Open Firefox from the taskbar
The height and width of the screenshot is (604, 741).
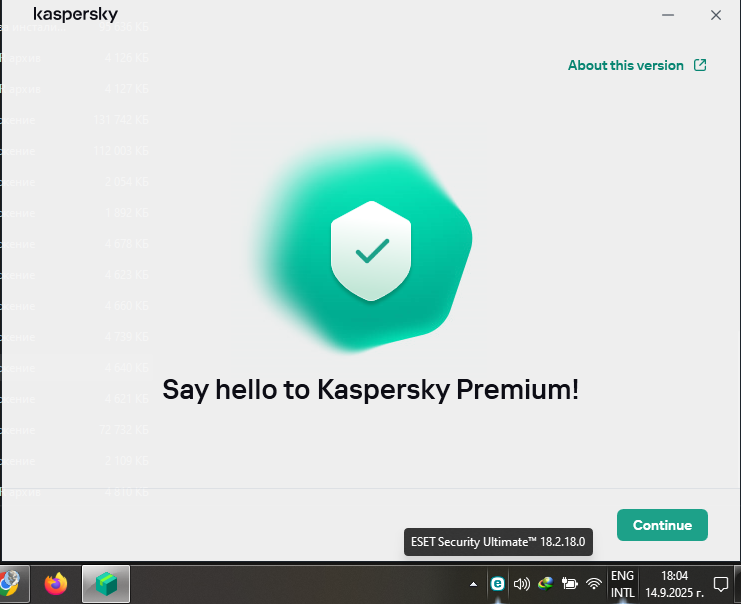point(56,584)
